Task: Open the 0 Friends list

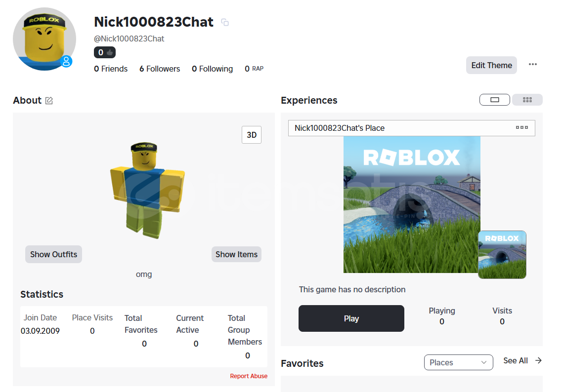Action: click(x=111, y=69)
